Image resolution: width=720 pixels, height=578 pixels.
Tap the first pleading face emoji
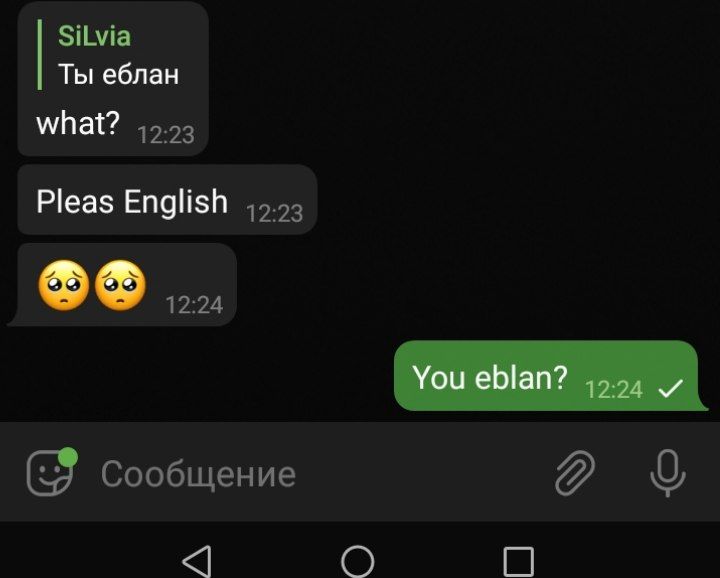tap(64, 286)
